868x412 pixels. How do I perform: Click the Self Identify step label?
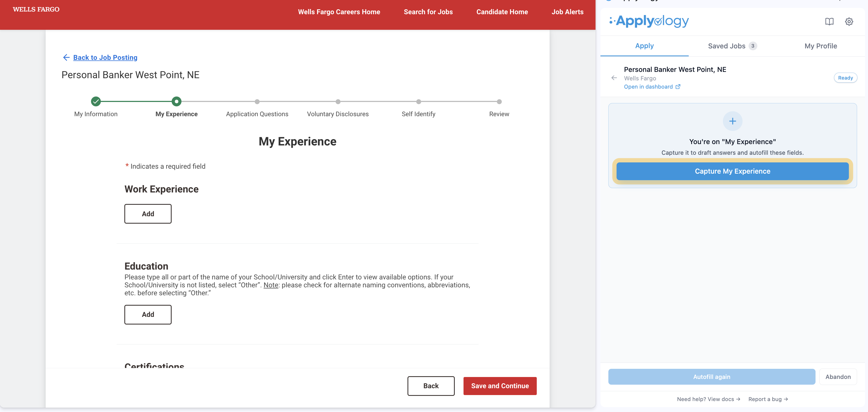coord(418,114)
